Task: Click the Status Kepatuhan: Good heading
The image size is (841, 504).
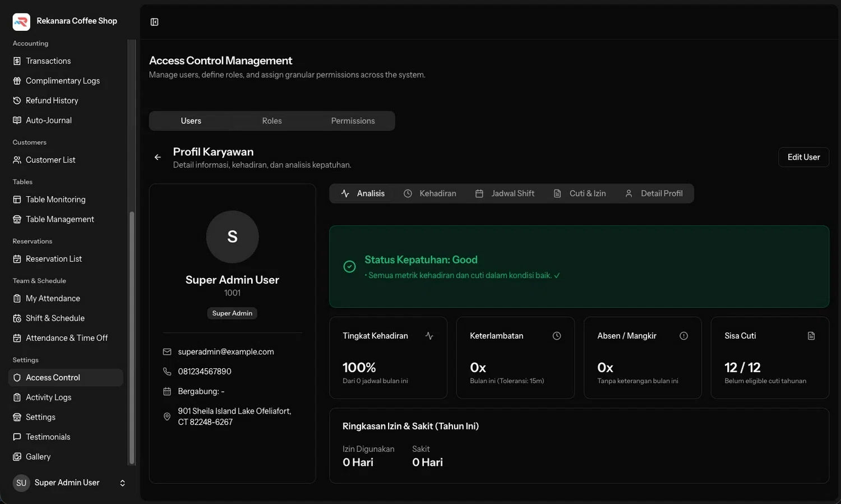Action: click(421, 260)
